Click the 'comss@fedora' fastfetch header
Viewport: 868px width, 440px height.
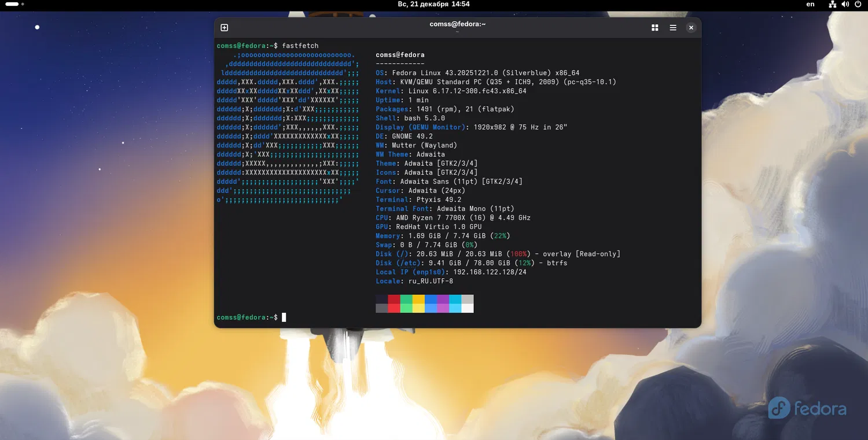pyautogui.click(x=400, y=55)
